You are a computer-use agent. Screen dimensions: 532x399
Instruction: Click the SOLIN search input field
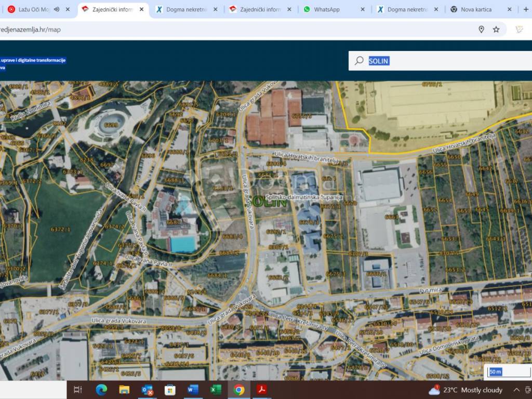coord(447,61)
